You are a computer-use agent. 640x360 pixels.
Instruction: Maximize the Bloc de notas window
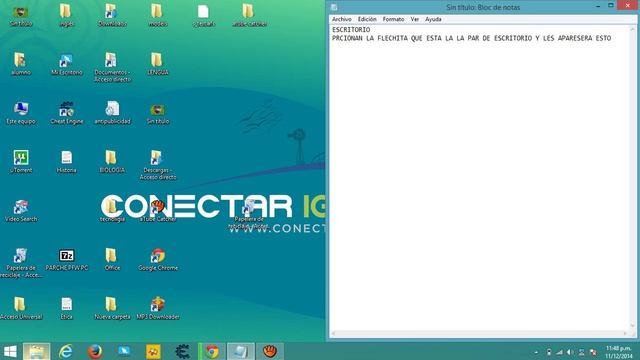click(x=611, y=6)
